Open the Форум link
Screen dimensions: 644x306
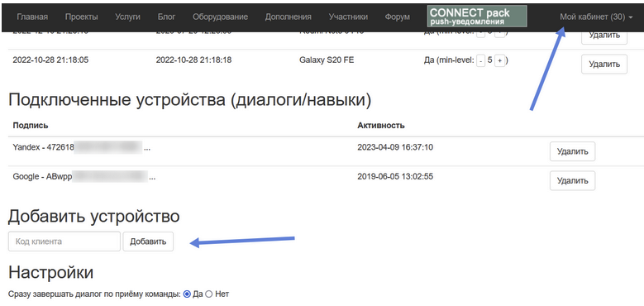tap(397, 17)
